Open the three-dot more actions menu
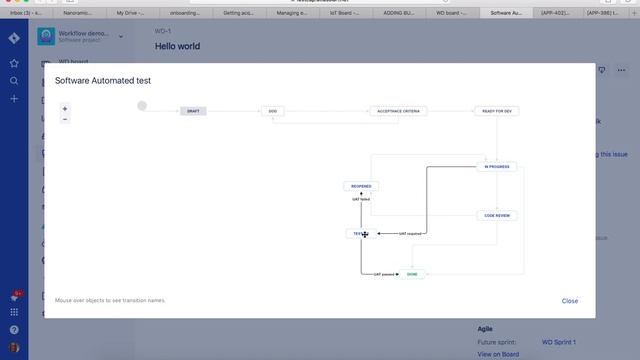The height and width of the screenshot is (360, 640). 621,70
